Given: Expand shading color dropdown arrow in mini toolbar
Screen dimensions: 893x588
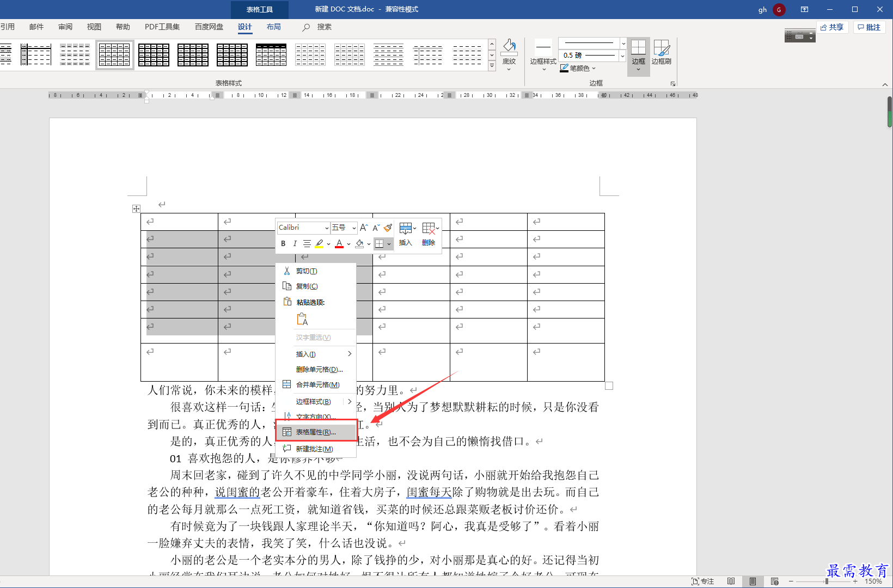Looking at the screenshot, I should (x=369, y=244).
